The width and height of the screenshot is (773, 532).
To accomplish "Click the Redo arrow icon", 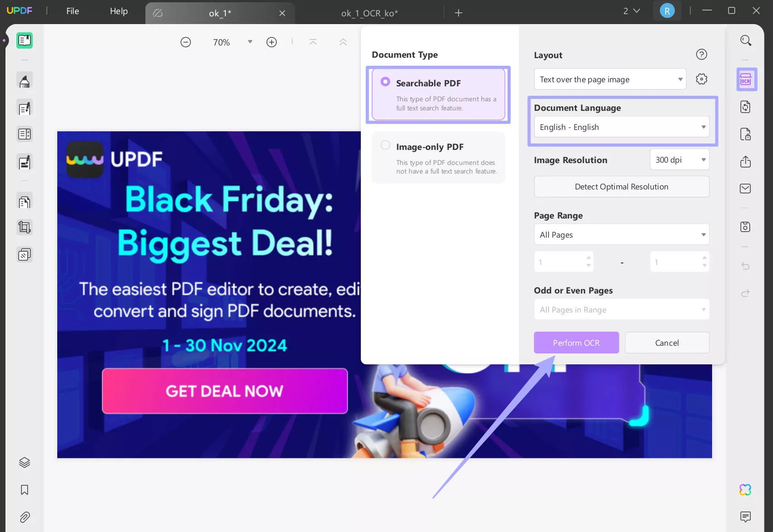I will [745, 293].
